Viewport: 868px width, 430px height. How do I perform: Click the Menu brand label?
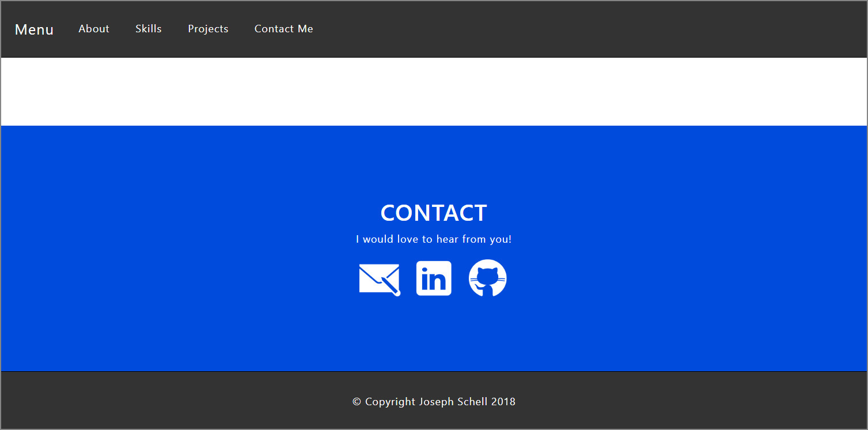click(34, 29)
